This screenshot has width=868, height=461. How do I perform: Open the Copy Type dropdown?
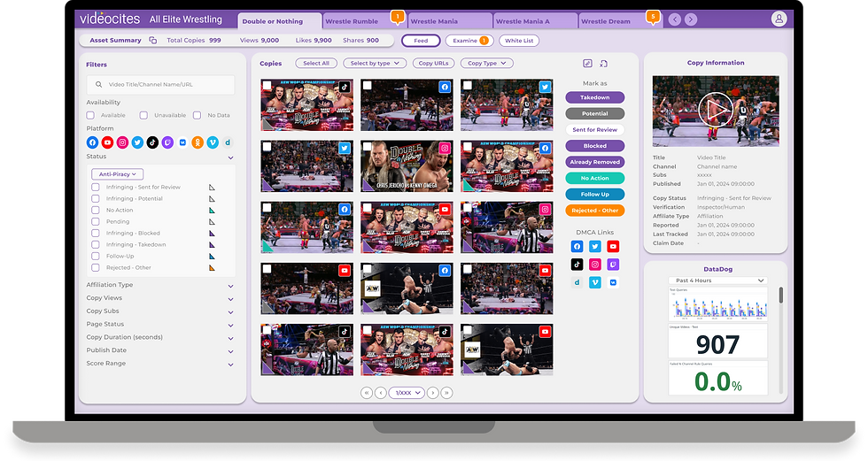pyautogui.click(x=486, y=63)
